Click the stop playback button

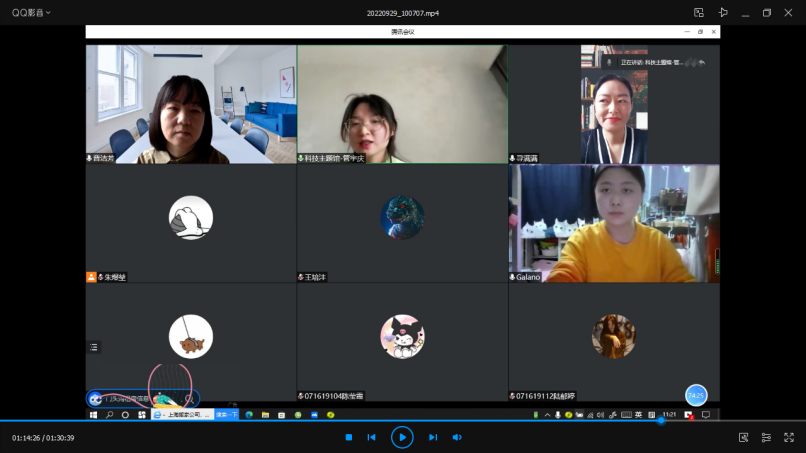coord(348,437)
